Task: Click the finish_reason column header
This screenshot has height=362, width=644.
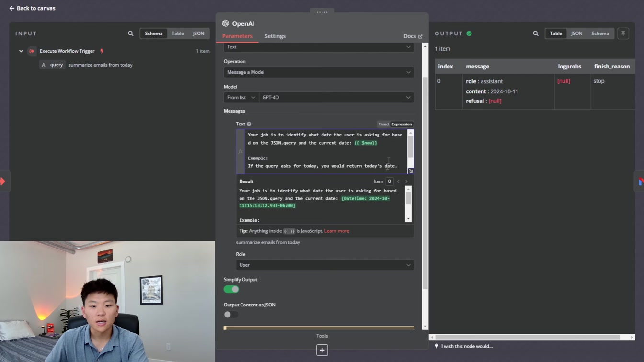Action: tap(612, 67)
